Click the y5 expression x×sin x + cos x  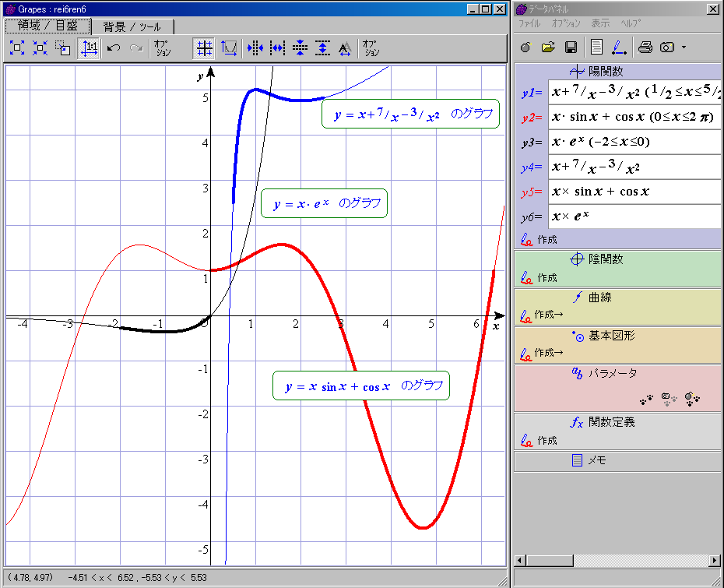(634, 192)
